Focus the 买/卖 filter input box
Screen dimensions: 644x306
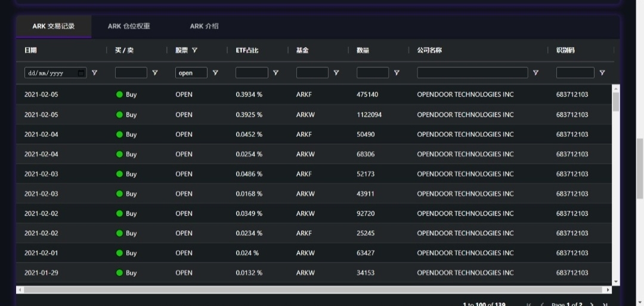point(131,73)
